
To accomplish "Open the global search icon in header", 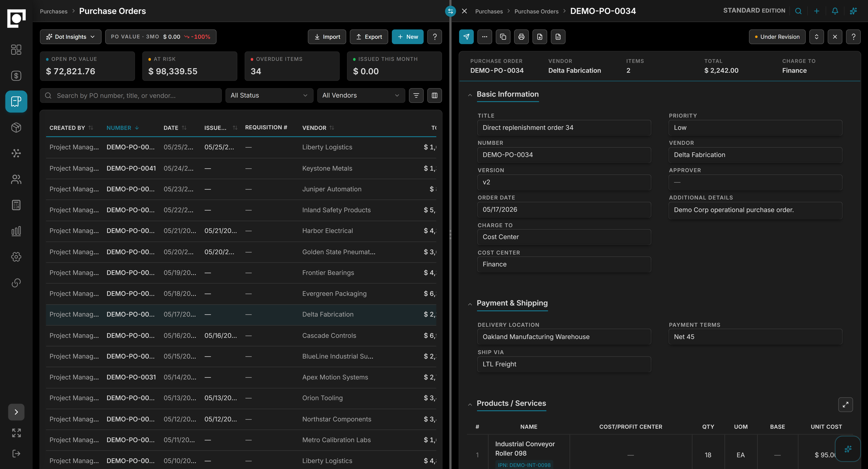I will pyautogui.click(x=798, y=11).
